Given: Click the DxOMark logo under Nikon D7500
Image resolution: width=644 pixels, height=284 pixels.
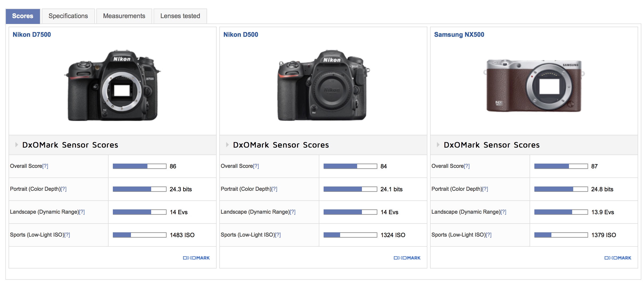Looking at the screenshot, I should pyautogui.click(x=196, y=258).
